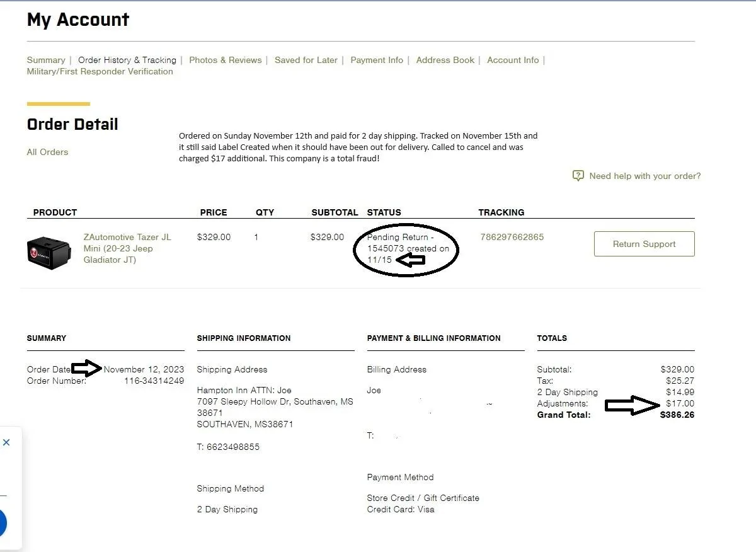Click the product price $329.00 in PRICE column
The width and height of the screenshot is (756, 552).
click(x=214, y=237)
